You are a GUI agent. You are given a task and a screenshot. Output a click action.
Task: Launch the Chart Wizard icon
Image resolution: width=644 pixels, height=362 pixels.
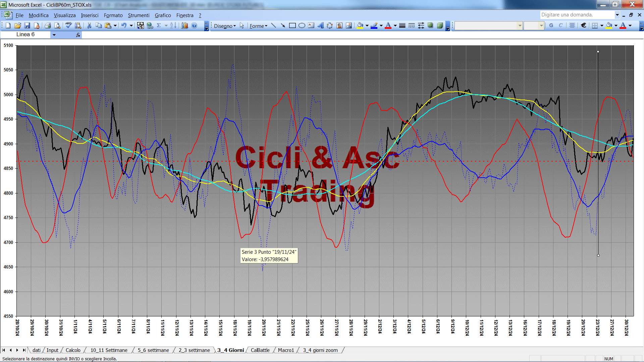tap(184, 25)
